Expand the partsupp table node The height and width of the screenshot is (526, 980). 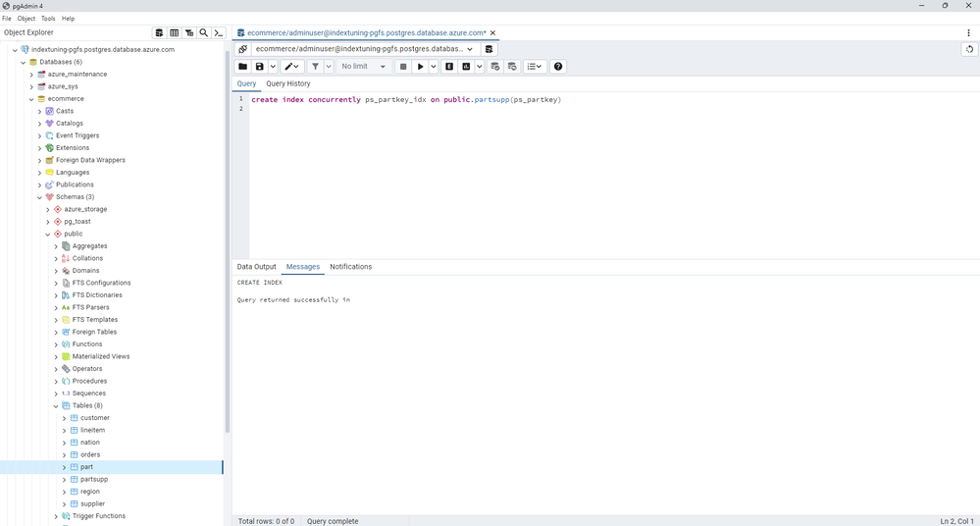[x=64, y=480]
